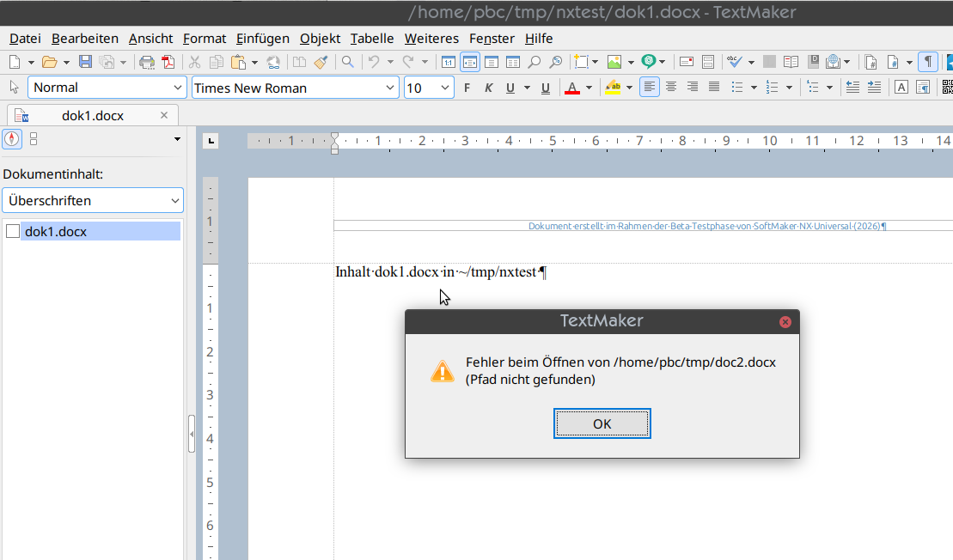Open the Tabelle menu

tap(372, 39)
